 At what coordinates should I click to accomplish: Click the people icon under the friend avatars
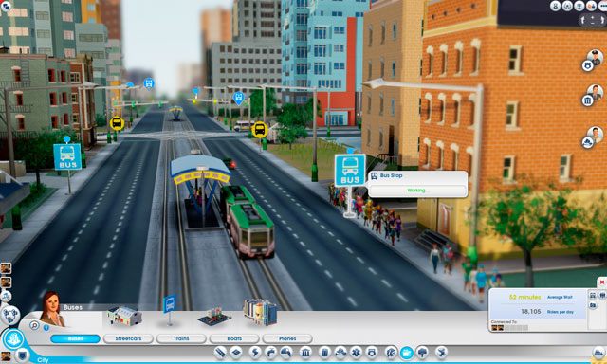pyautogui.click(x=6, y=297)
